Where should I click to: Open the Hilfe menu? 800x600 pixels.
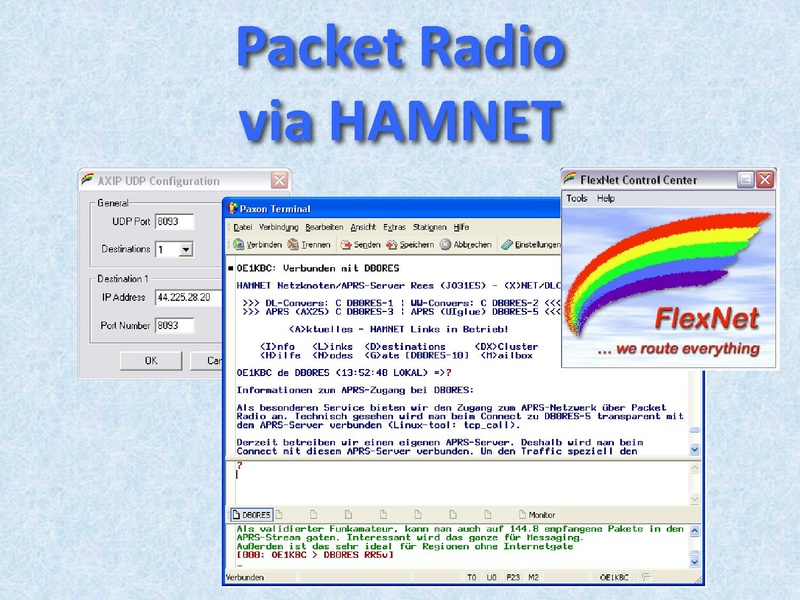click(461, 227)
